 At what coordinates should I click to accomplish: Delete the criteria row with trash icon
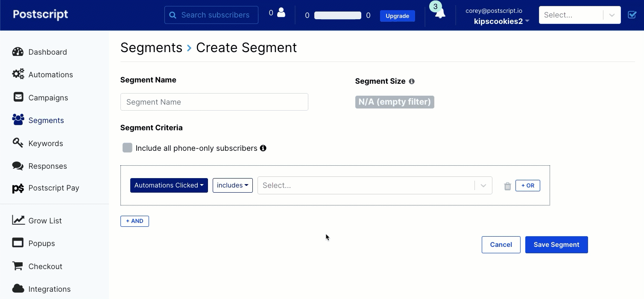[507, 186]
